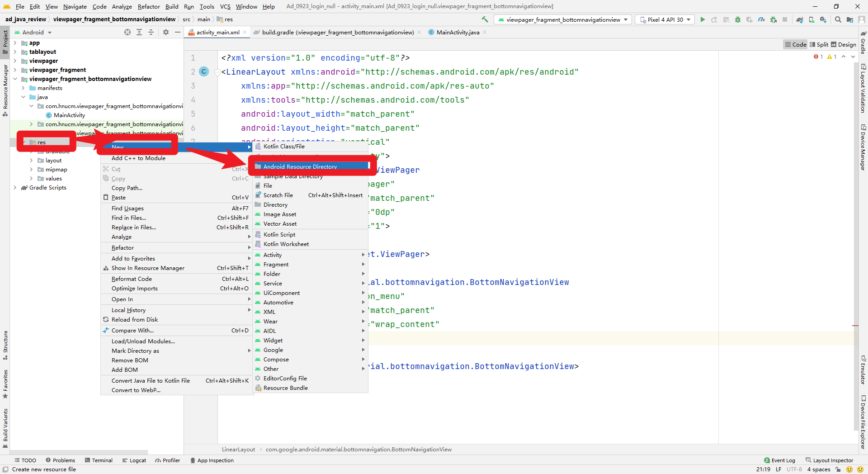This screenshot has height=474, width=868.
Task: Open the SDK Manager icon
Action: (x=823, y=19)
